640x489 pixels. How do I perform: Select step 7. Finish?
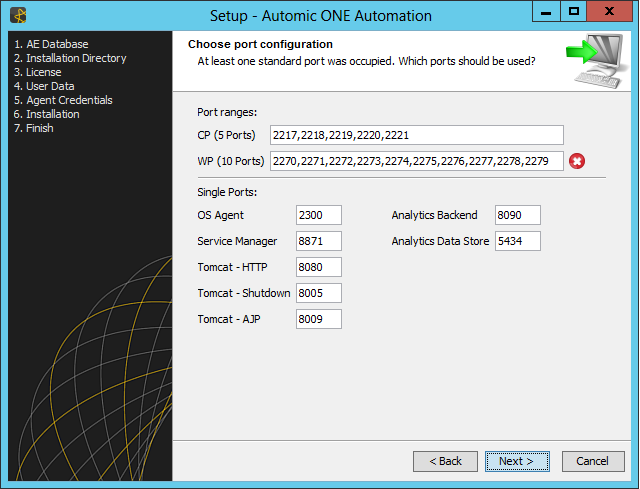tap(33, 128)
